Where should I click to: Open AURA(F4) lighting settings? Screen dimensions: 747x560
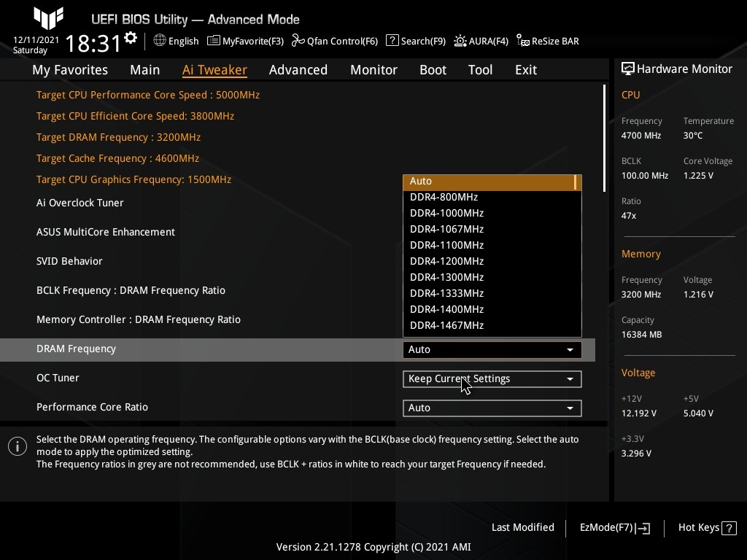(x=481, y=41)
